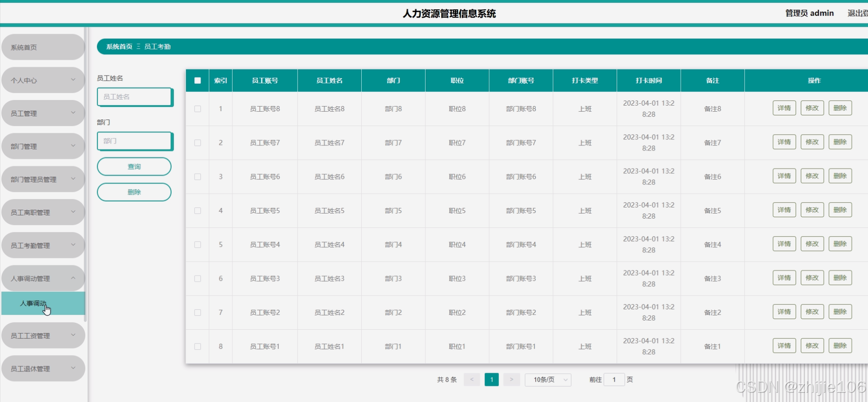Focus the 部门 filter input
The height and width of the screenshot is (402, 868).
click(x=135, y=141)
